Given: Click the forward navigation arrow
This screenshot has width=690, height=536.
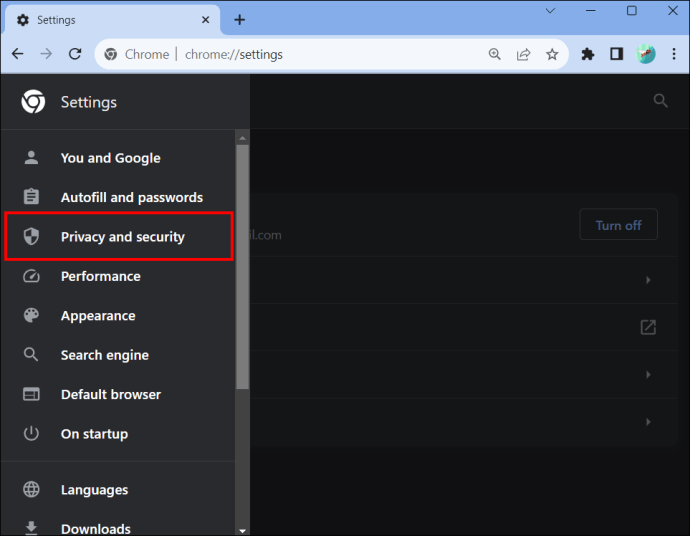Looking at the screenshot, I should 46,54.
